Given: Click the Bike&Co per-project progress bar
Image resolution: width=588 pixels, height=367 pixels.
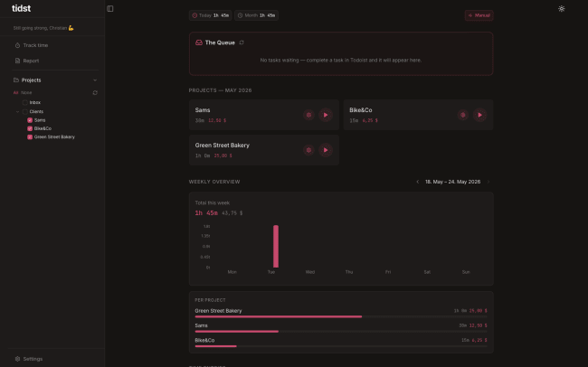Looking at the screenshot, I should pyautogui.click(x=341, y=346).
